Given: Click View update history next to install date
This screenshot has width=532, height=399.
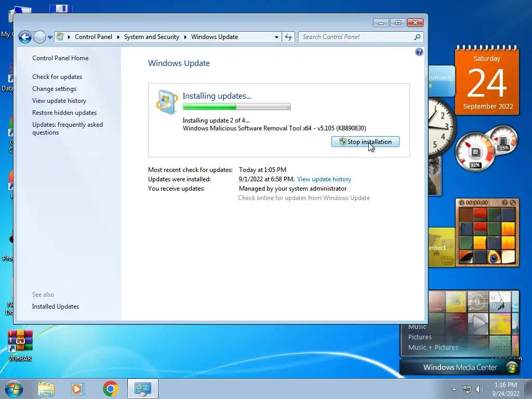Looking at the screenshot, I should tap(324, 179).
